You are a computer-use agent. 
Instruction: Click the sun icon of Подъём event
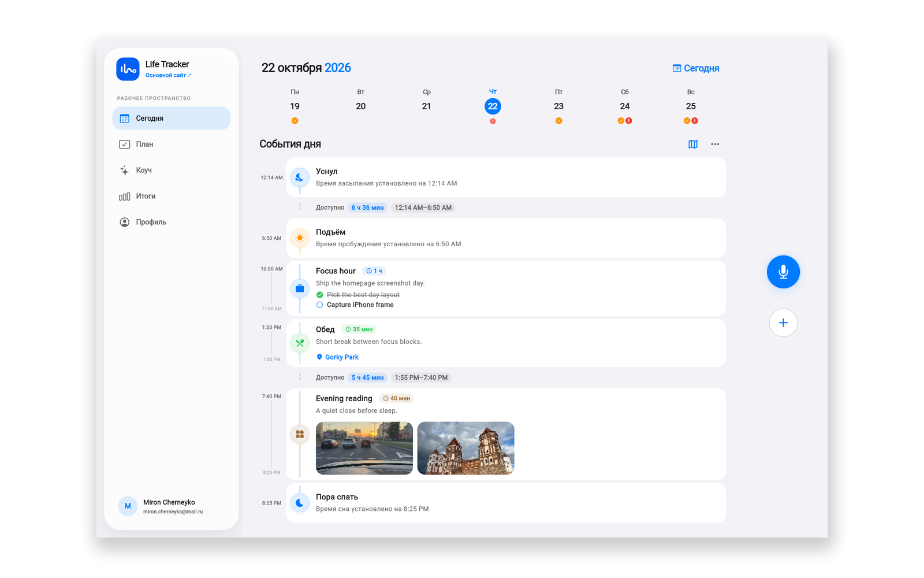pos(299,238)
